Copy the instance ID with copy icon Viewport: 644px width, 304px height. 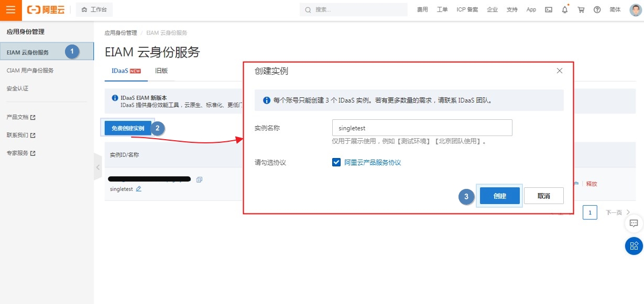click(199, 179)
